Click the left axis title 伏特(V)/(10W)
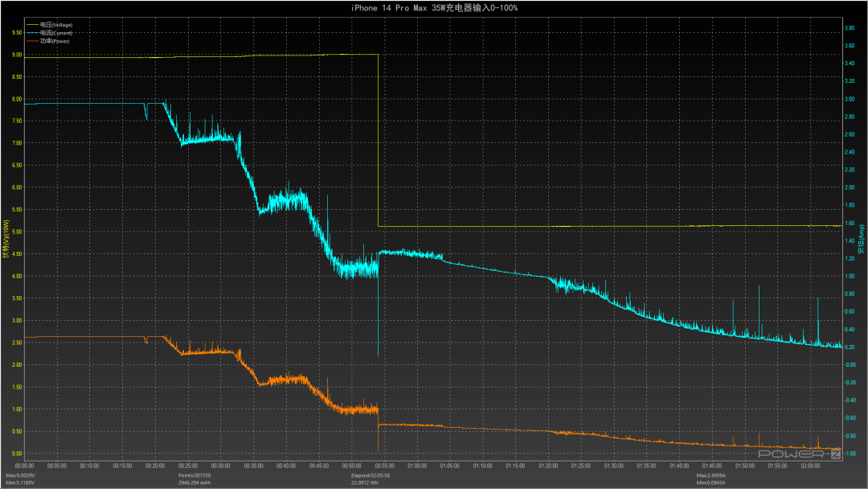Screen dimensions: 868x489 click(x=6, y=239)
